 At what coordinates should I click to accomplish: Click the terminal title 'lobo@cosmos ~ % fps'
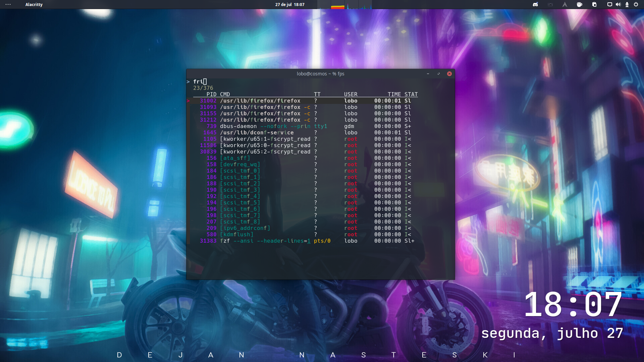[x=320, y=74]
